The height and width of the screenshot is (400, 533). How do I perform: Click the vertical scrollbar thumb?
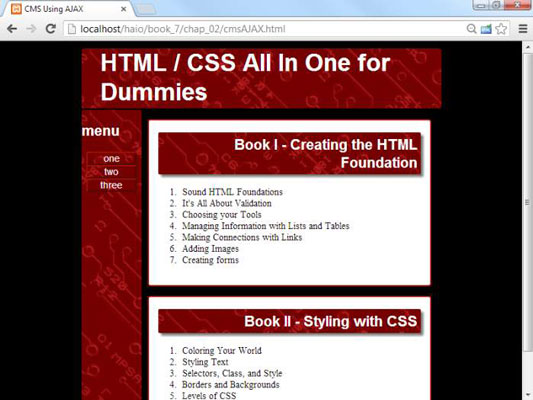(x=527, y=203)
